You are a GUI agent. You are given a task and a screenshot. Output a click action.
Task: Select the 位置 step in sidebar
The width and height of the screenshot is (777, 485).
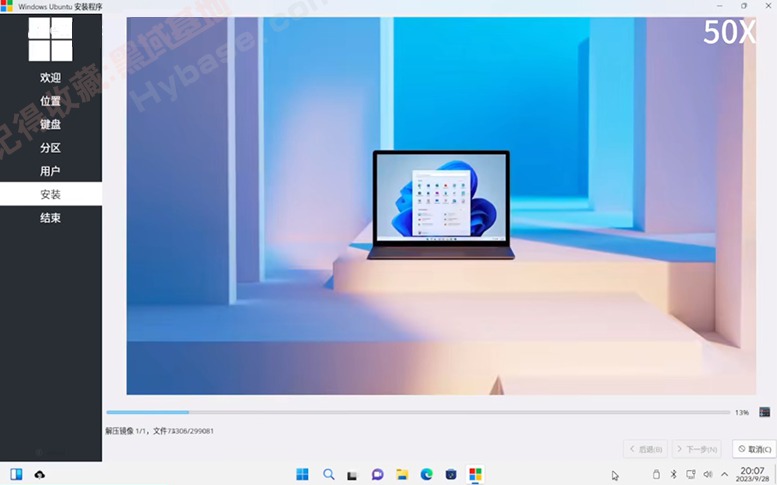(x=51, y=101)
